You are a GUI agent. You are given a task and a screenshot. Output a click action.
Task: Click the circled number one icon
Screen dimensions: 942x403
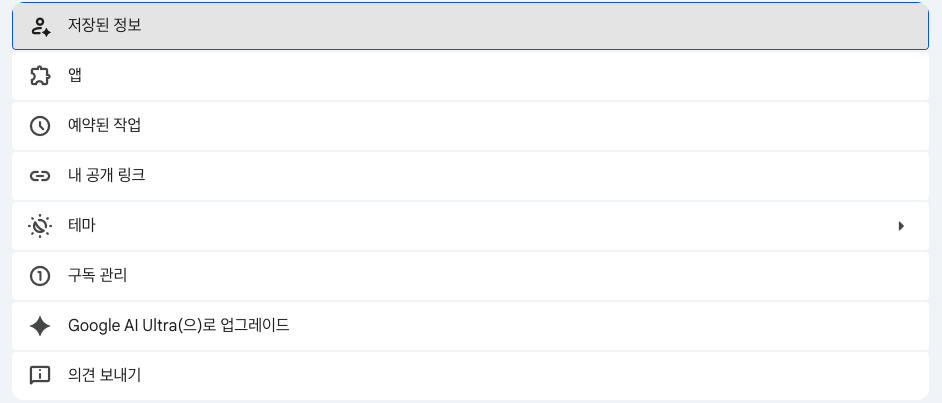[40, 276]
